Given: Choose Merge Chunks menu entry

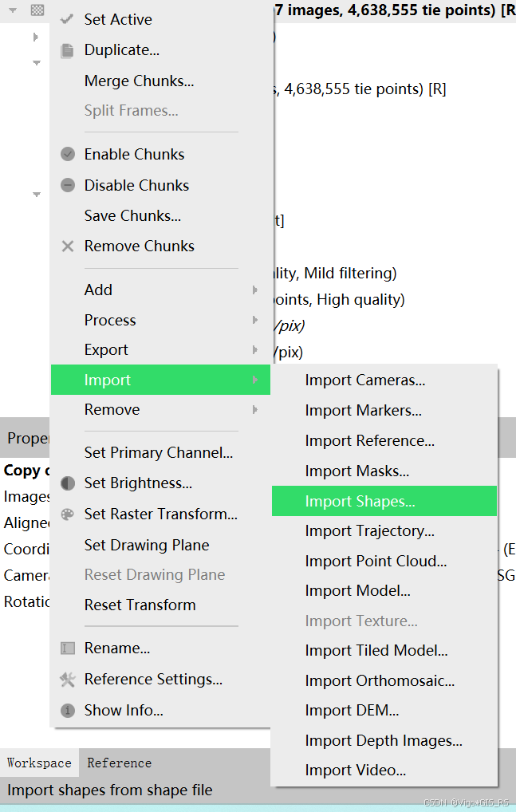Looking at the screenshot, I should click(139, 81).
